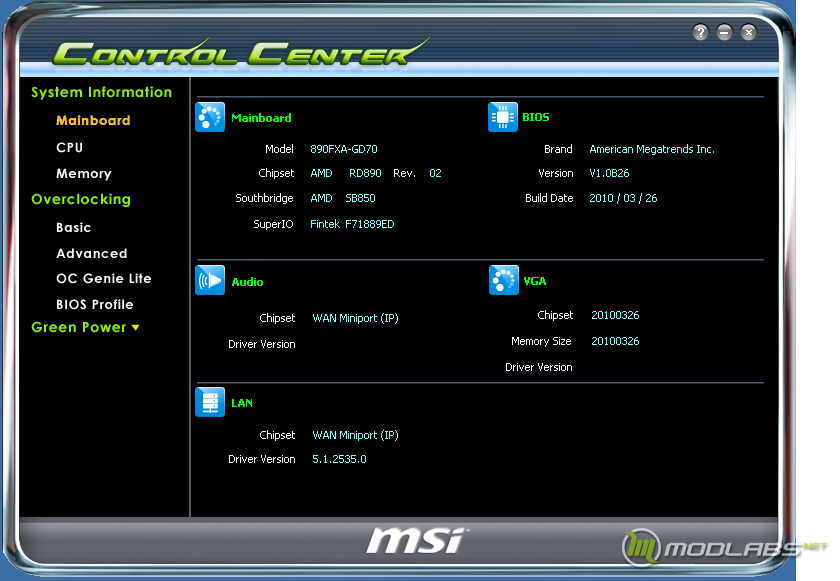Click the MSI logo
The height and width of the screenshot is (581, 840).
(417, 540)
